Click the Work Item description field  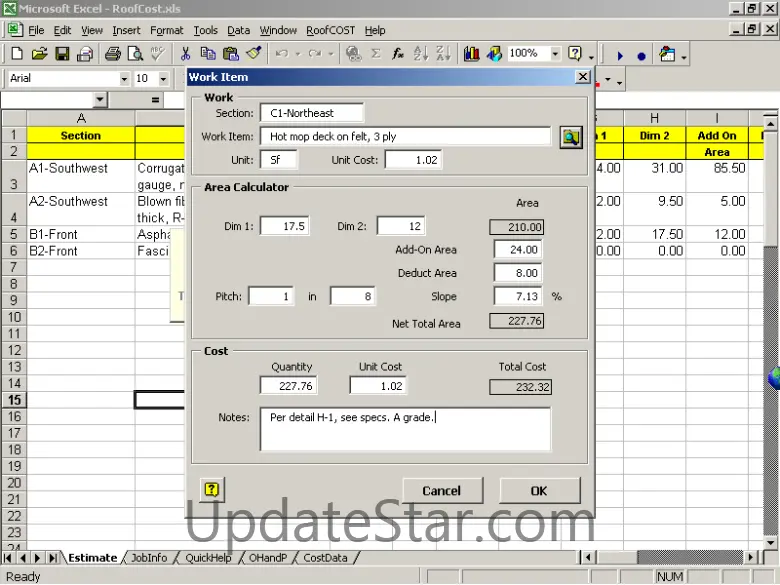405,137
